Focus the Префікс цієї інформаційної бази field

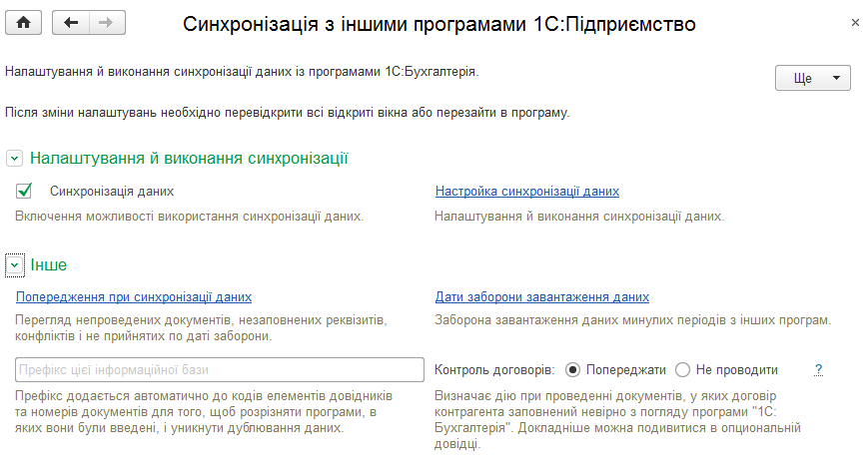[x=219, y=369]
